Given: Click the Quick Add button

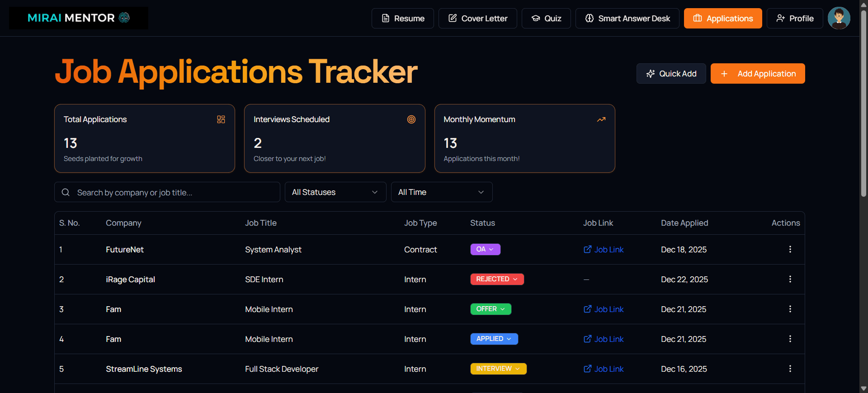Looking at the screenshot, I should (x=671, y=74).
